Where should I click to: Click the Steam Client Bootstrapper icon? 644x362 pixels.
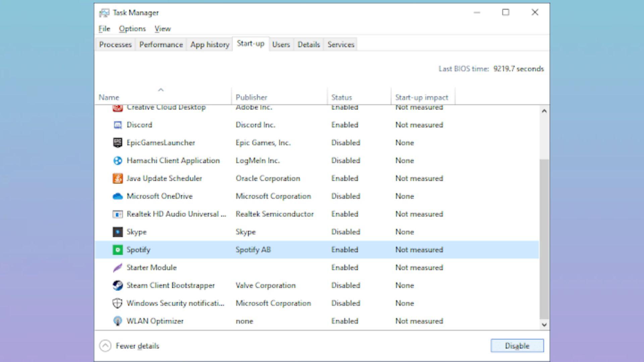click(117, 285)
